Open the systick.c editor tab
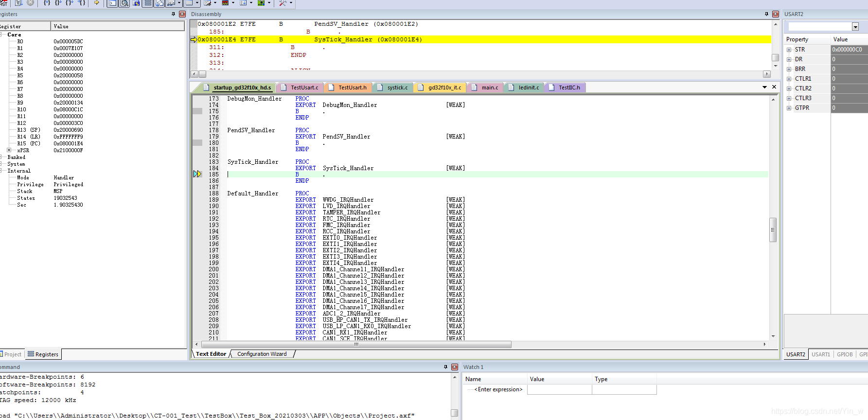 (x=394, y=87)
